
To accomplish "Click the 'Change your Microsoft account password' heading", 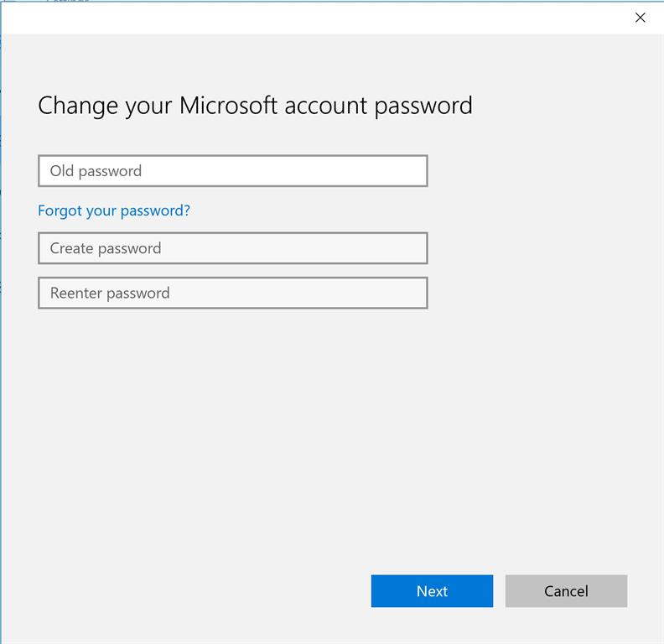I will pos(255,106).
